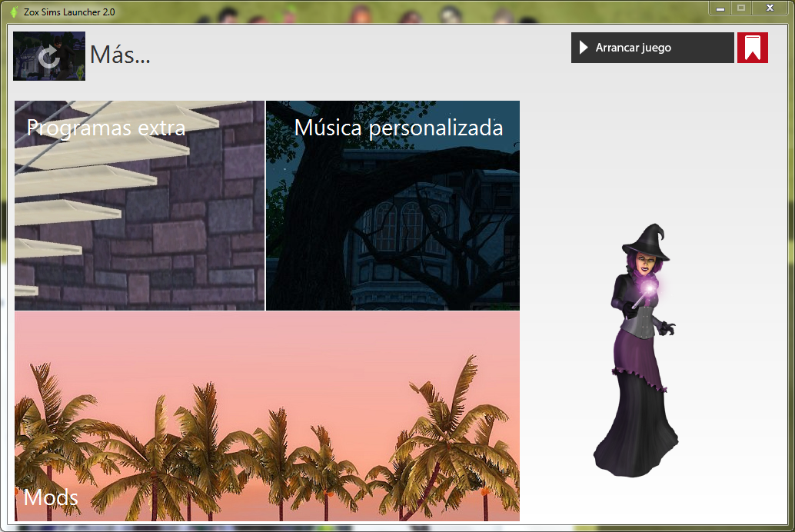This screenshot has height=532, width=795.
Task: Open bookmarks with the red ribbon icon
Action: (752, 47)
